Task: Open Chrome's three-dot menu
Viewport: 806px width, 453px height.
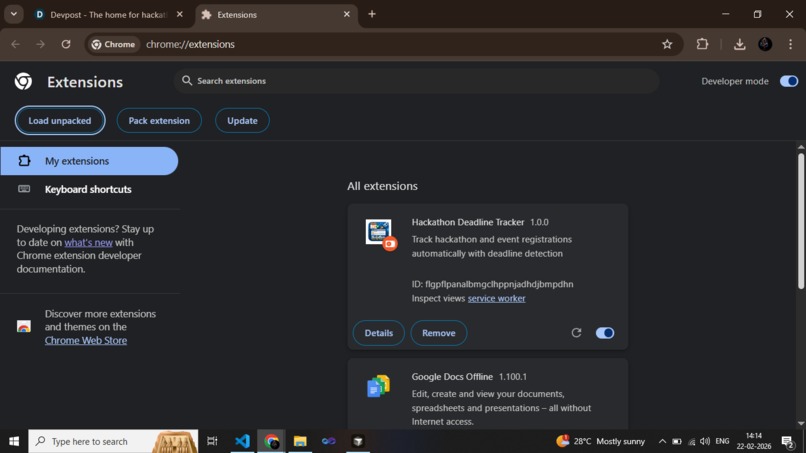Action: click(x=791, y=44)
